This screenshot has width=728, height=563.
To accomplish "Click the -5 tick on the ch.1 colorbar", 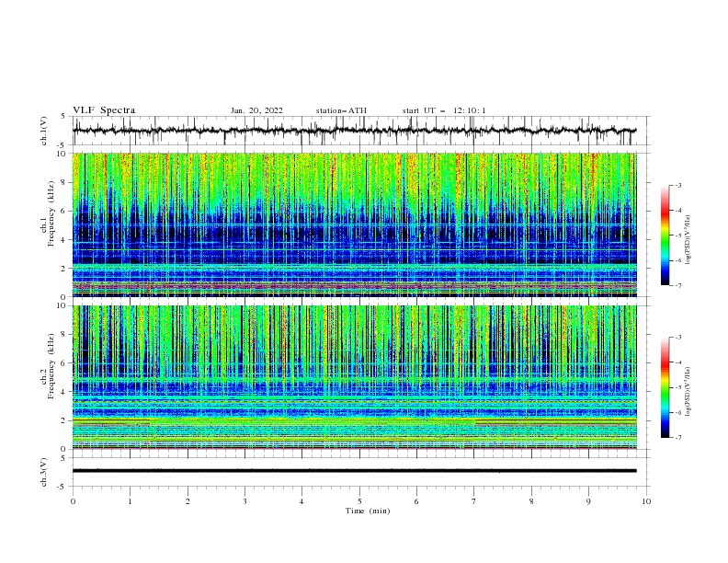I will 678,236.
